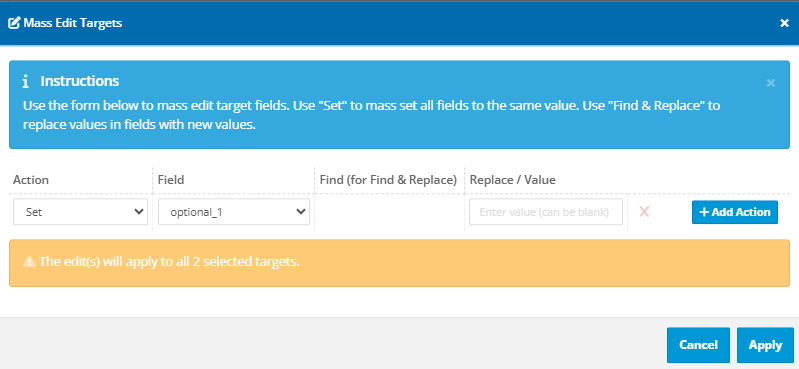Click the Replace / Value input field
The image size is (799, 369).
[x=546, y=212]
